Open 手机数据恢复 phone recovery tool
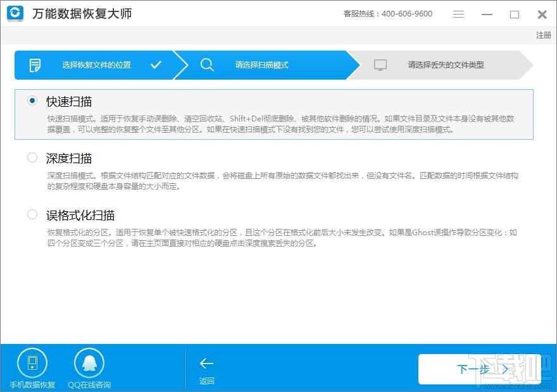The height and width of the screenshot is (392, 557). click(32, 364)
